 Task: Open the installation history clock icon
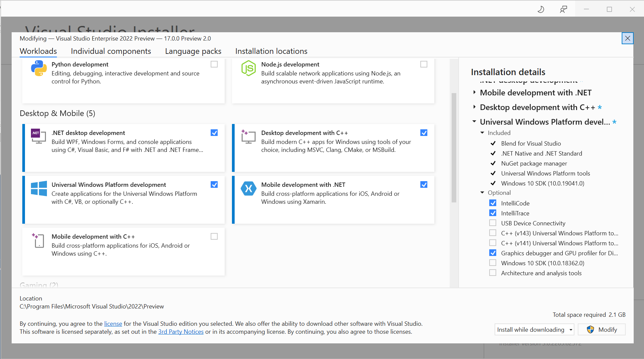[540, 9]
